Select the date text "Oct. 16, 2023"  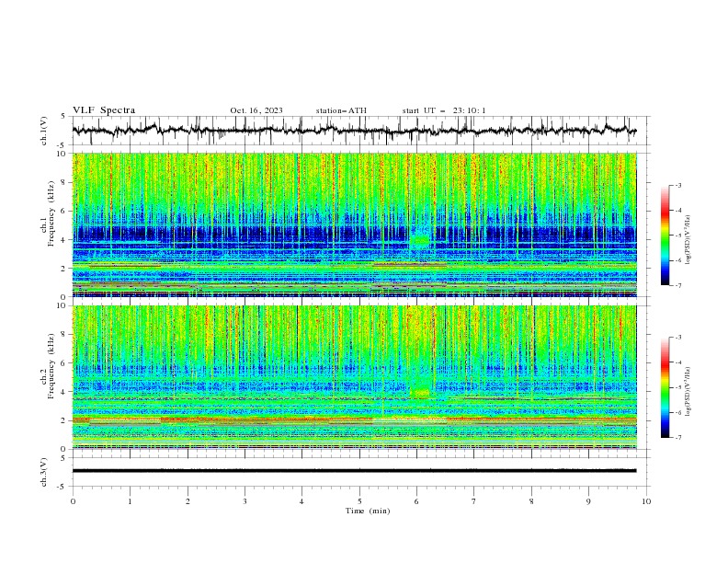(256, 110)
